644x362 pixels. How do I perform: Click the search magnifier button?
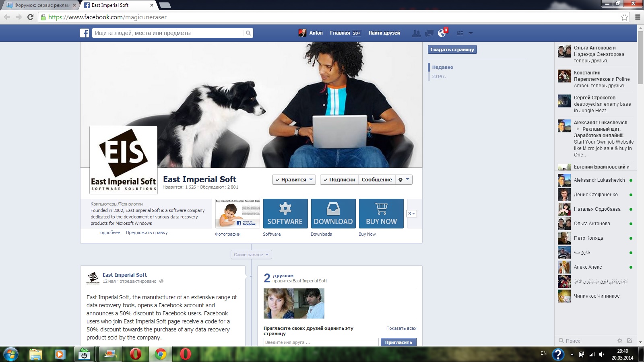click(x=248, y=33)
